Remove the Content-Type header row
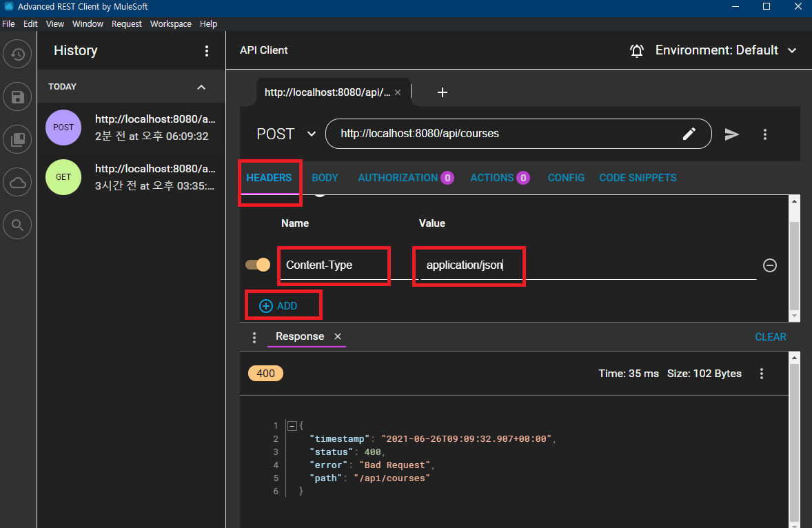Image resolution: width=812 pixels, height=528 pixels. coord(769,265)
